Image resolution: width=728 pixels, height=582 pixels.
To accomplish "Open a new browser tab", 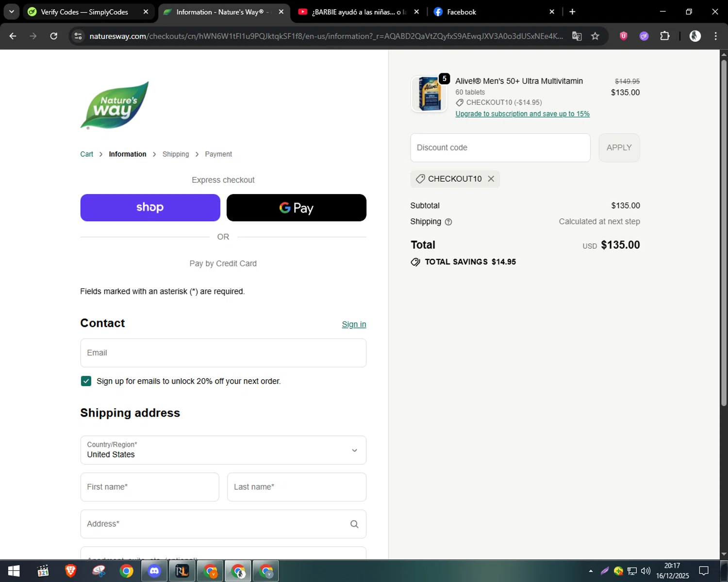I will pyautogui.click(x=572, y=12).
